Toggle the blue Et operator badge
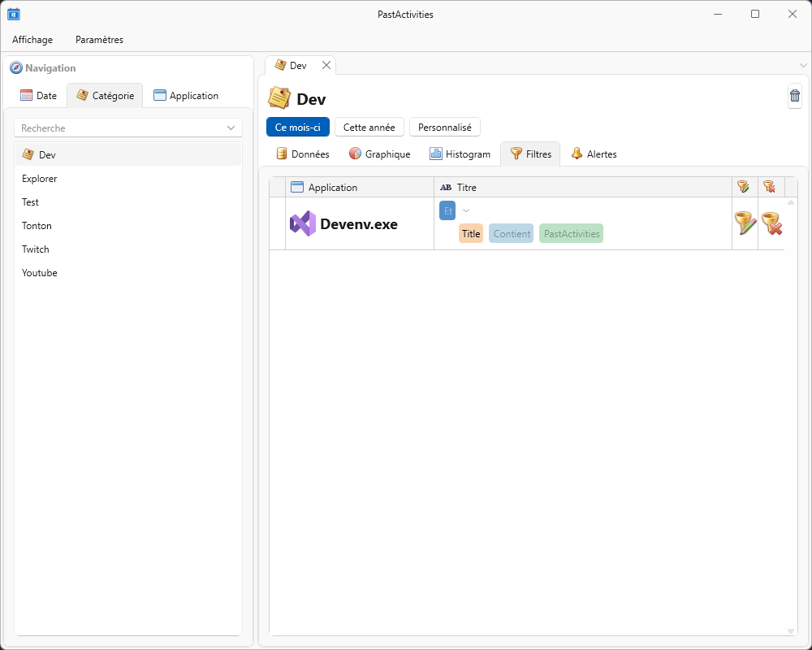Image resolution: width=812 pixels, height=650 pixels. click(447, 210)
